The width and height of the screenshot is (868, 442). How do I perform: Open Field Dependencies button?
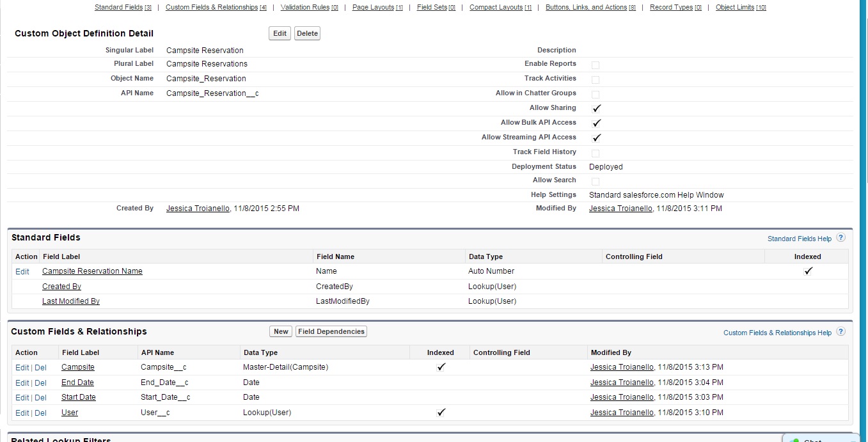tap(331, 331)
